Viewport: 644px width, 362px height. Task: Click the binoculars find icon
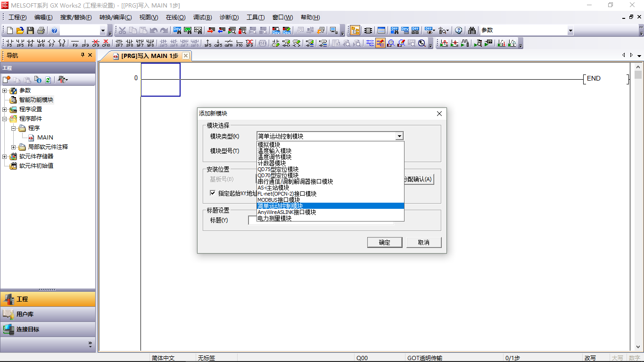pyautogui.click(x=472, y=31)
